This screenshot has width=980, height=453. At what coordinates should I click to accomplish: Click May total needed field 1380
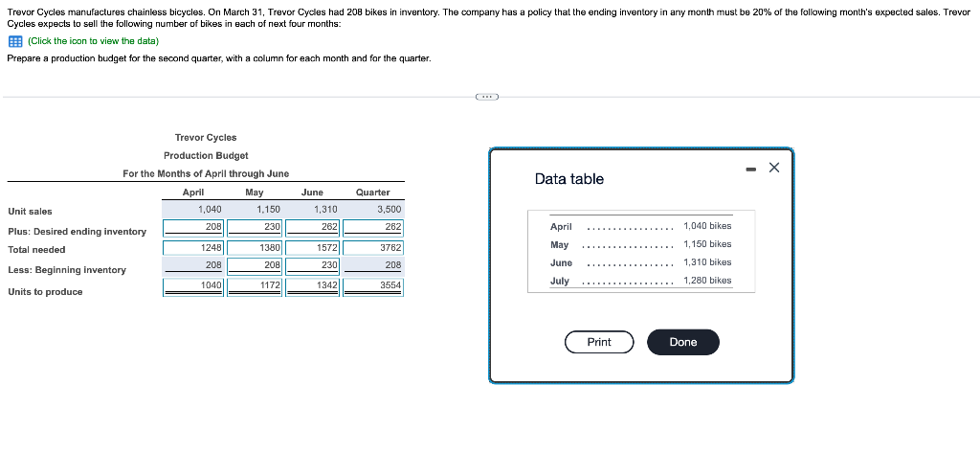coord(255,248)
